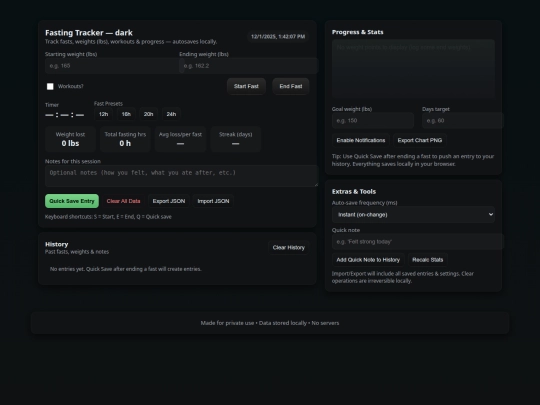
Task: Click the Start Fast button
Action: point(246,86)
